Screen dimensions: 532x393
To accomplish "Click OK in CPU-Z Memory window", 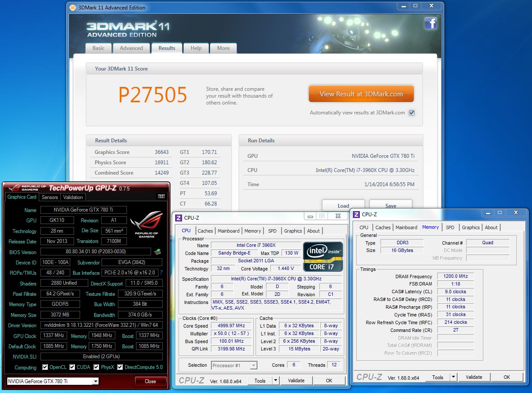I will tap(507, 377).
